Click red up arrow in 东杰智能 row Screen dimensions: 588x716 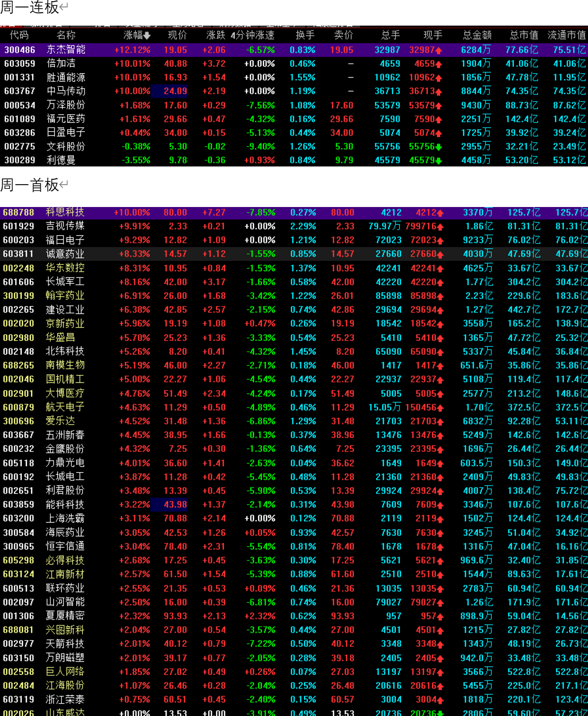coord(439,50)
